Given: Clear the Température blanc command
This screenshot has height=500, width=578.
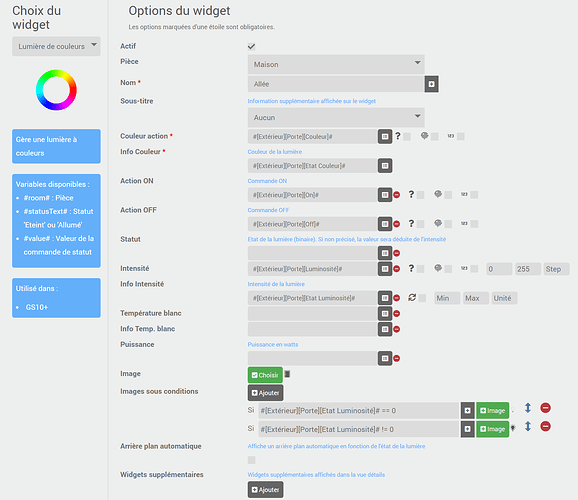Looking at the screenshot, I should point(397,313).
